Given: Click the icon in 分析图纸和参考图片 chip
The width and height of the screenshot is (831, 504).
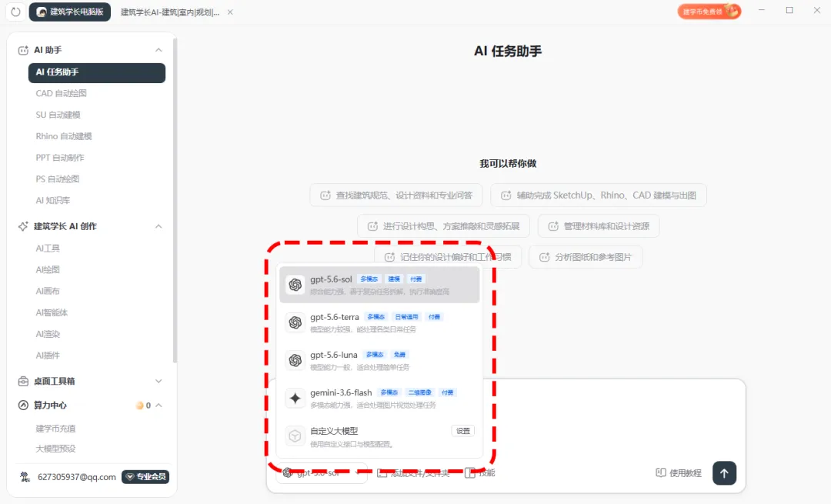Looking at the screenshot, I should click(x=544, y=257).
